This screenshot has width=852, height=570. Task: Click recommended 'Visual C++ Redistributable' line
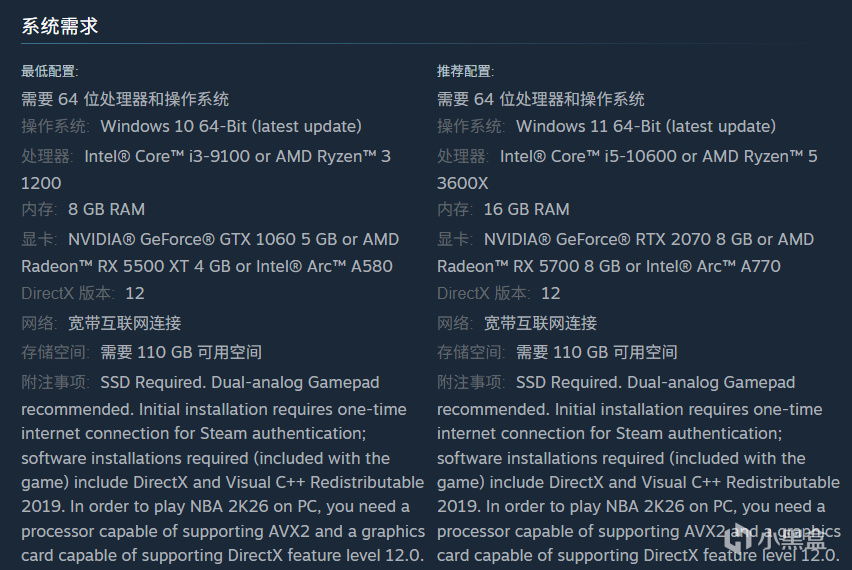(638, 482)
